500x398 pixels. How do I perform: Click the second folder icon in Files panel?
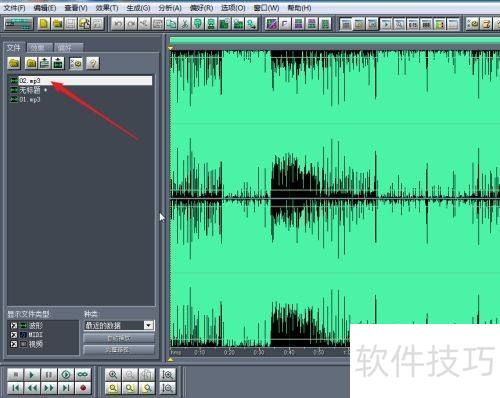(x=31, y=63)
